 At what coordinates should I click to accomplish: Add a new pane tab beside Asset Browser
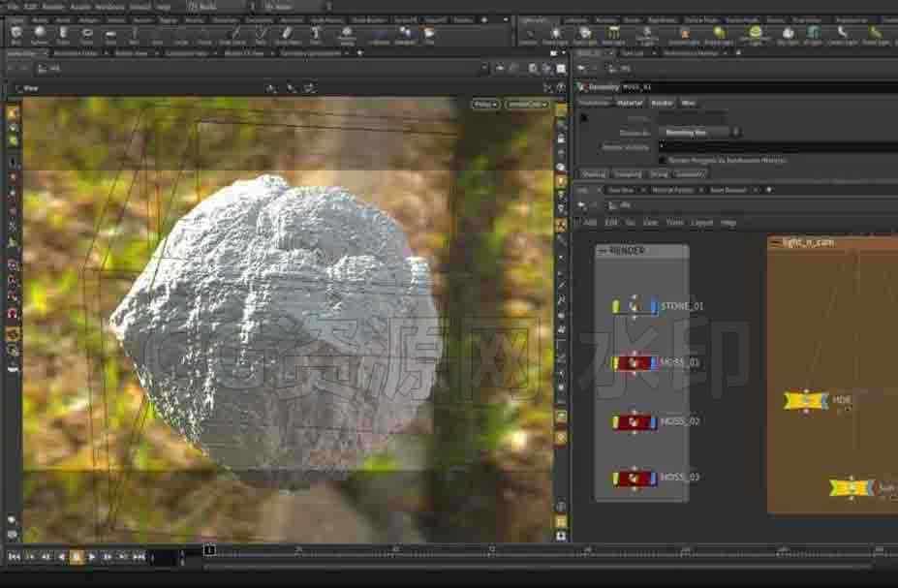[769, 190]
